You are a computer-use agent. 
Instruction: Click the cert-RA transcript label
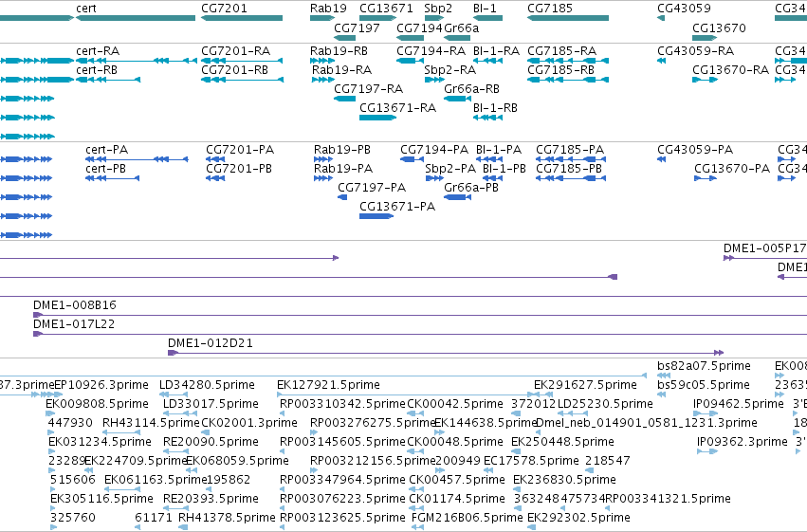(x=98, y=51)
